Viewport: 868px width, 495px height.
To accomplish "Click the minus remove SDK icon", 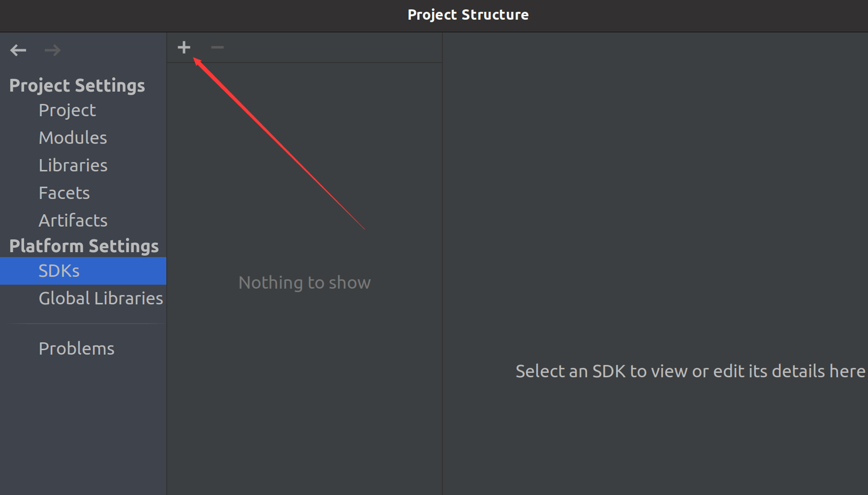I will (217, 47).
